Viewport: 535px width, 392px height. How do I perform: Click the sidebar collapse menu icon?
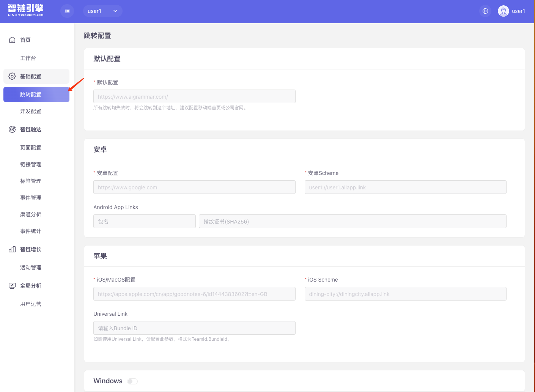[67, 11]
